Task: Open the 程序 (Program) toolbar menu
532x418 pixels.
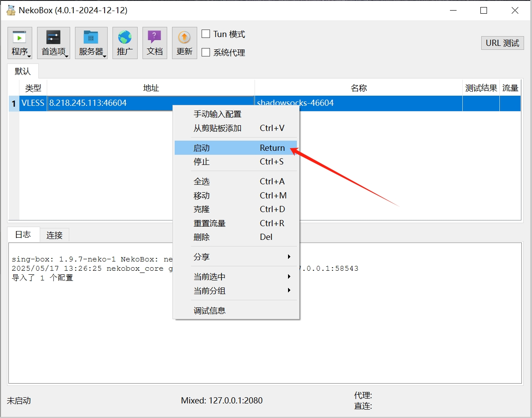Action: [20, 43]
